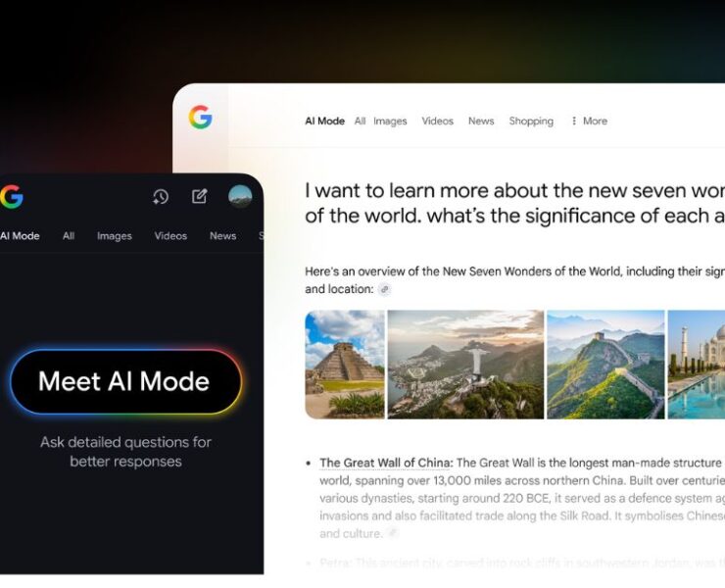725x588 pixels.
Task: Start a new query via the compose icon
Action: click(x=200, y=196)
